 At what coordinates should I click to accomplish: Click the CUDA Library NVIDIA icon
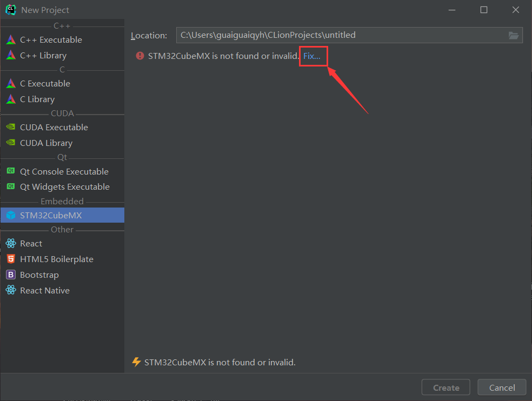[x=11, y=143]
